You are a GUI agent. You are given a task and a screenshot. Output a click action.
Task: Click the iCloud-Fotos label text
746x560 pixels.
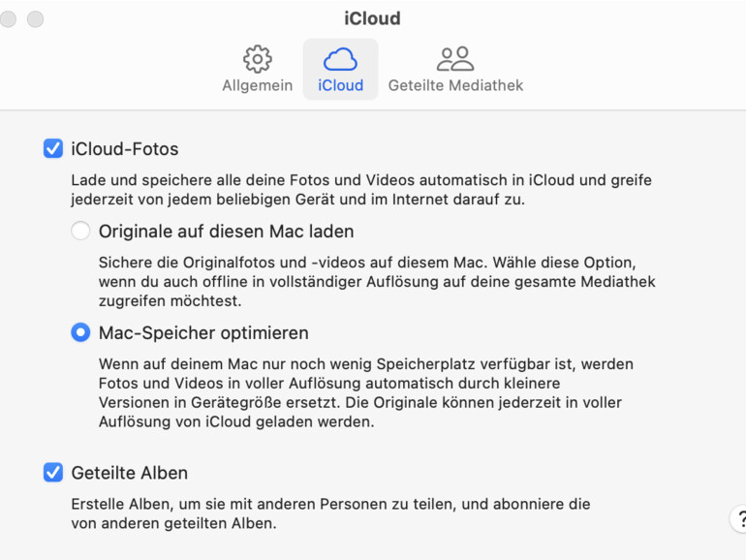tap(125, 149)
